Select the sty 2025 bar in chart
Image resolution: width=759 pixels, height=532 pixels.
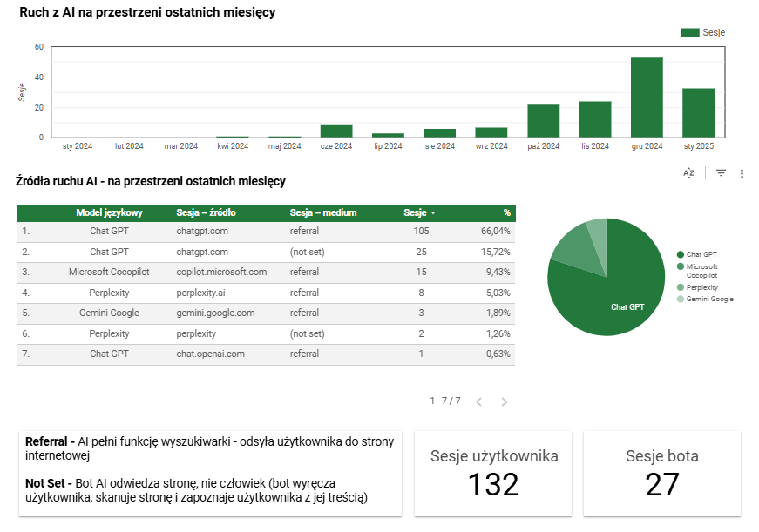coord(698,112)
